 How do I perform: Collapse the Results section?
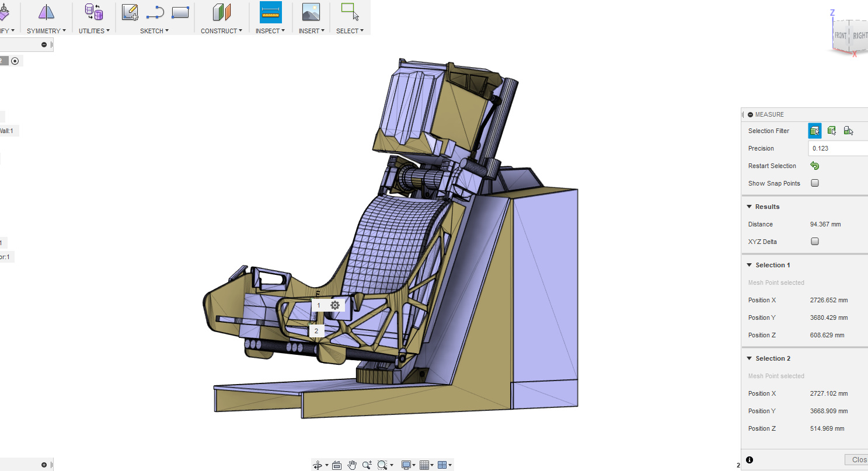(749, 207)
